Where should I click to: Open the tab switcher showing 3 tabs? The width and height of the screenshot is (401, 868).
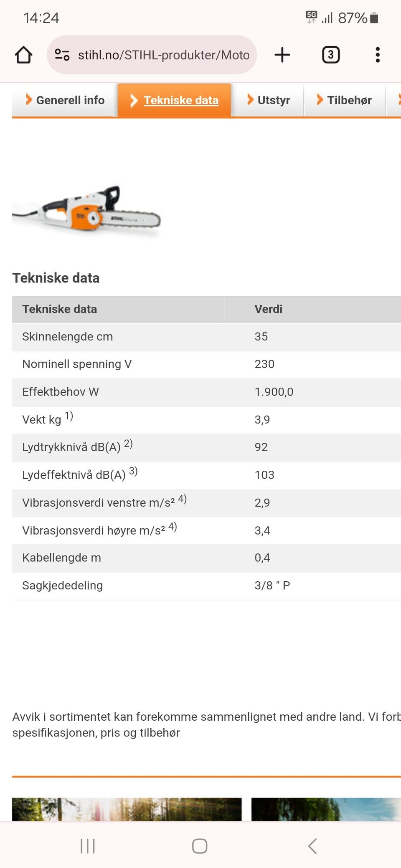click(x=330, y=55)
